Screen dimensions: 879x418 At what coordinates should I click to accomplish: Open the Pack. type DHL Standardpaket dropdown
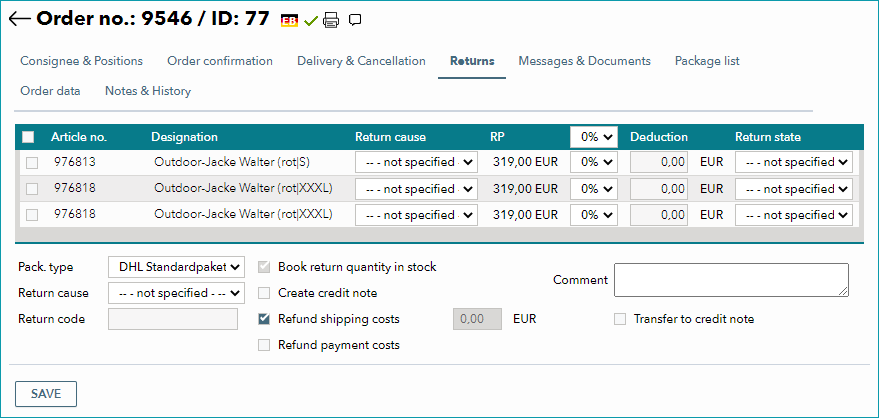[x=176, y=267]
